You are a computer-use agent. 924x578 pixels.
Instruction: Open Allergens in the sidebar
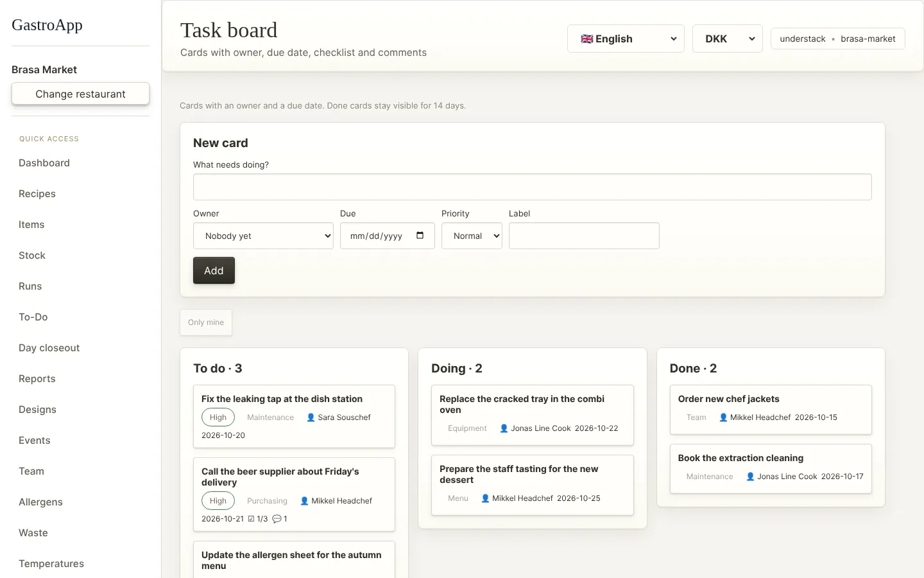(x=40, y=502)
